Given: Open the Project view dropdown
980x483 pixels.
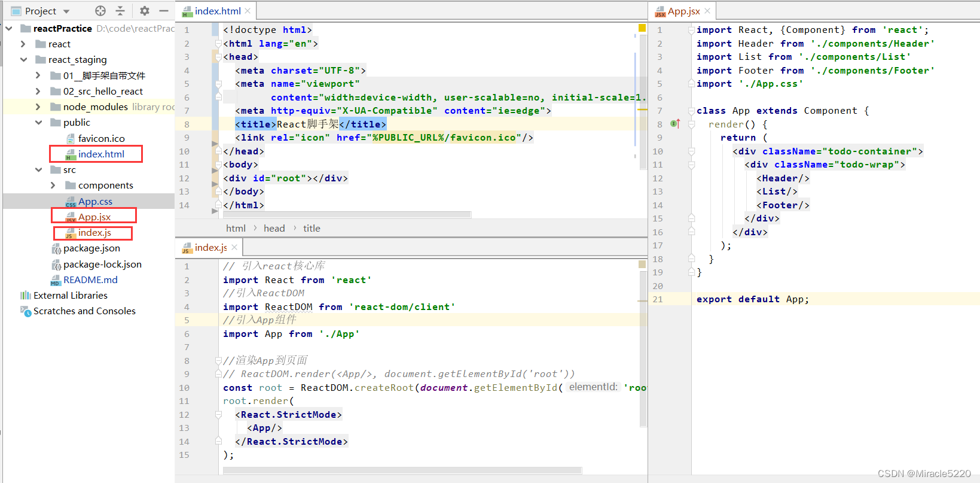Looking at the screenshot, I should click(x=66, y=11).
